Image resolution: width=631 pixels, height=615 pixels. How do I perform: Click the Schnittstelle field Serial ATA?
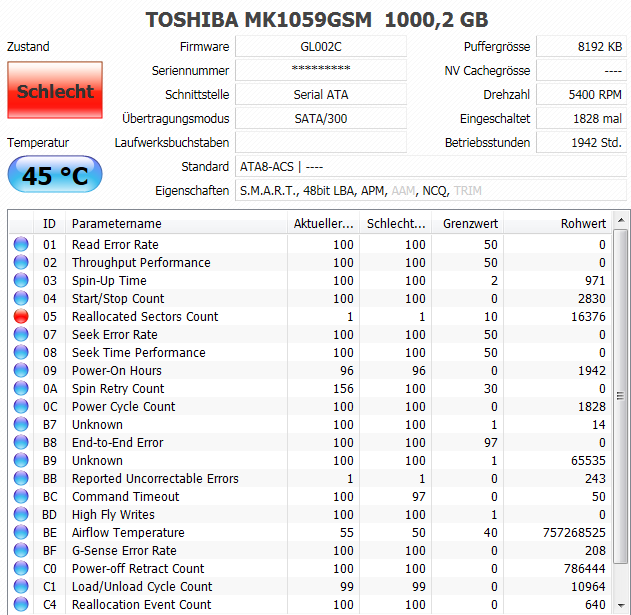[321, 95]
